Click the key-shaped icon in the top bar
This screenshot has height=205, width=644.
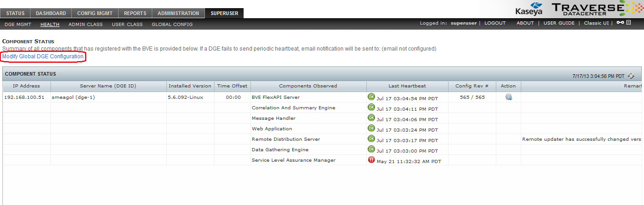pyautogui.click(x=620, y=23)
